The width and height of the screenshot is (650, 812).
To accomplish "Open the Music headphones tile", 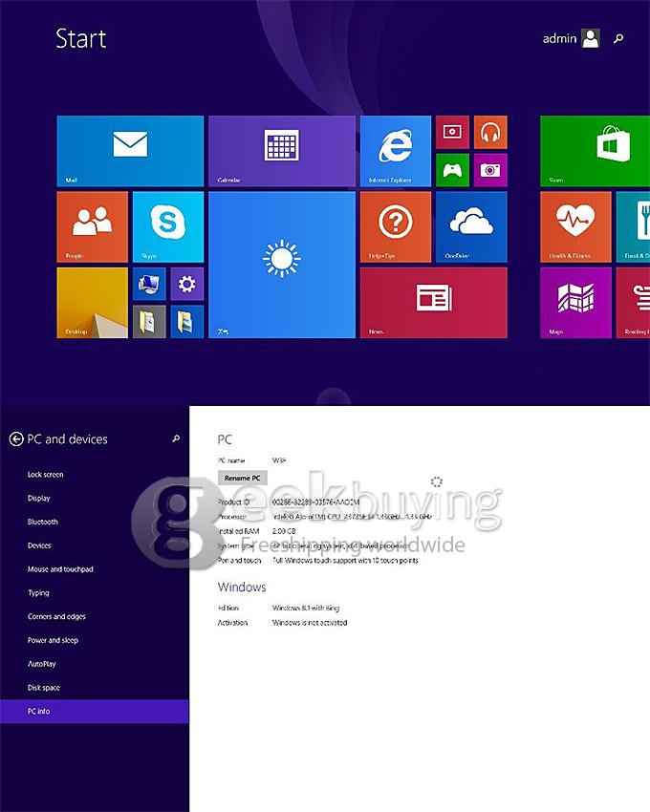I will coord(490,132).
